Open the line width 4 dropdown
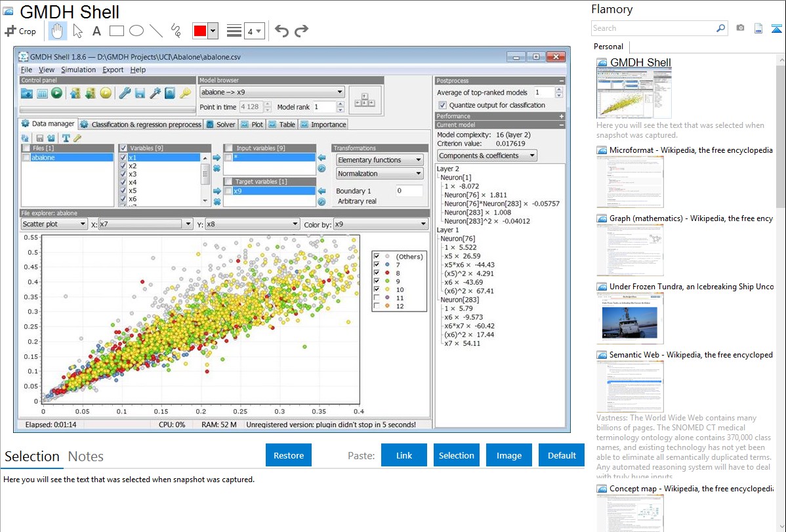This screenshot has height=532, width=786. 254,31
